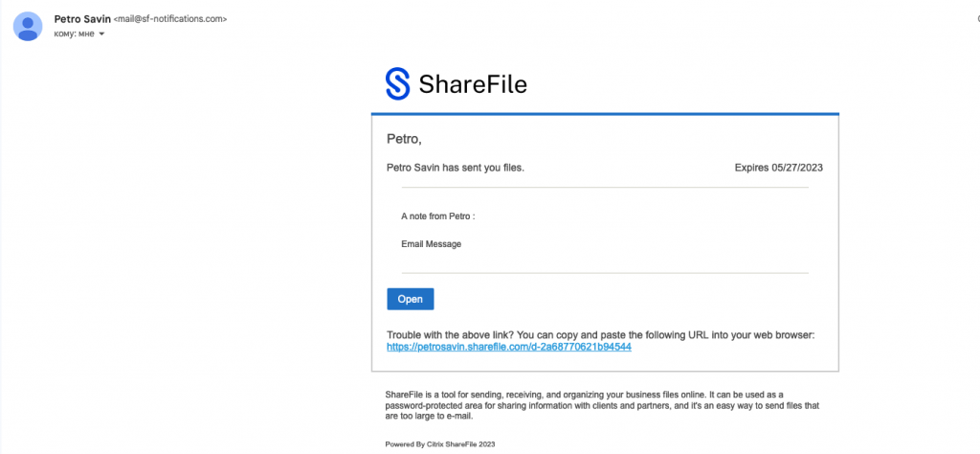Click 'Petro Savin has sent you files.' text

point(455,168)
